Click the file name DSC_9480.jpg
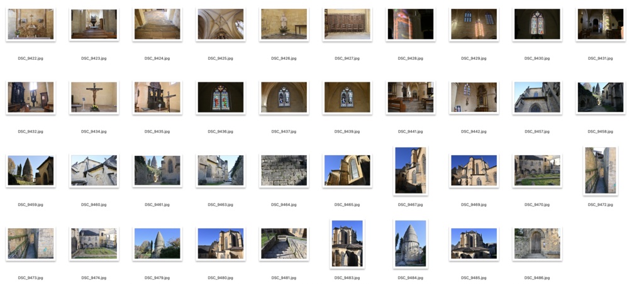 [x=221, y=278]
